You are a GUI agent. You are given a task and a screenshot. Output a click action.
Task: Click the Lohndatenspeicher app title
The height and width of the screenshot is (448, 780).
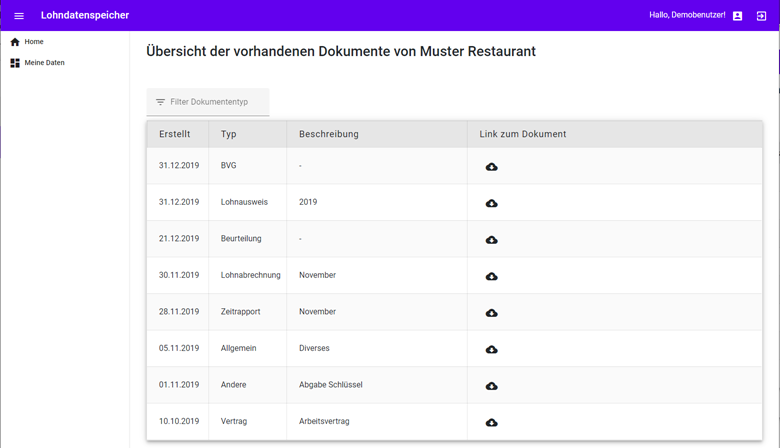[85, 16]
